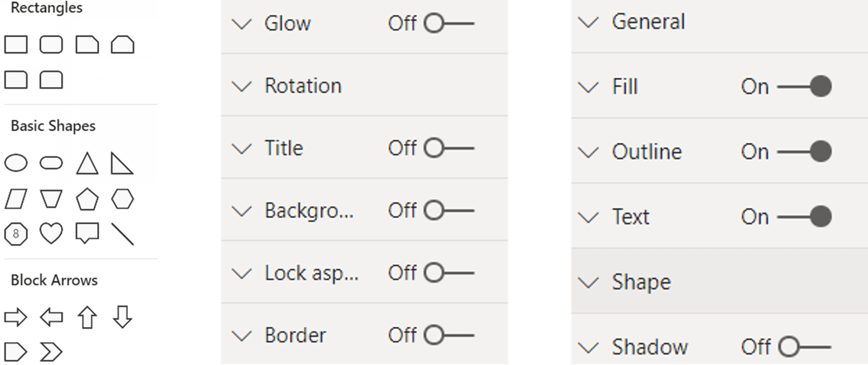This screenshot has height=365, width=868.
Task: Select the pentagon basic shape
Action: click(87, 199)
